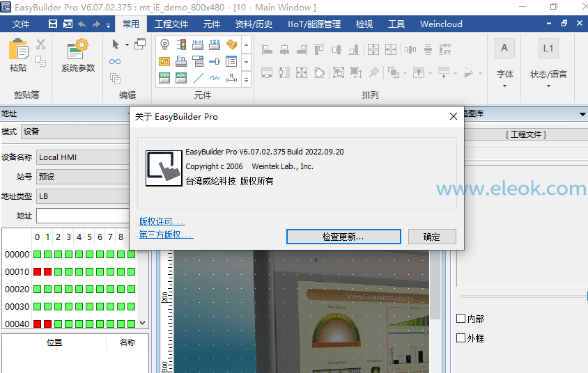Viewport: 588px width, 373px height.
Task: Click the scissors cut icon
Action: coord(40,45)
